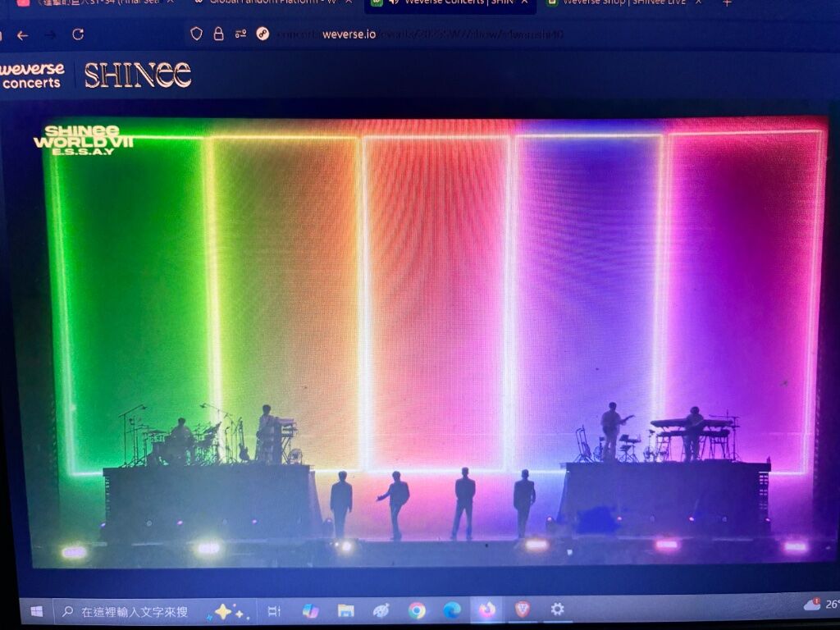Click the Windows taskbar search box
This screenshot has height=630, width=840.
tap(131, 612)
